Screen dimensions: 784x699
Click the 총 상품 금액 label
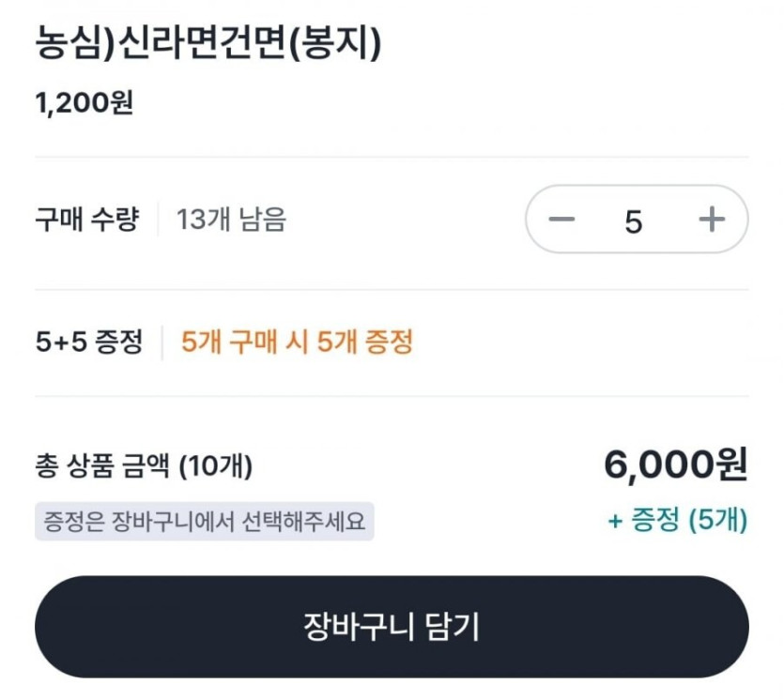pyautogui.click(x=102, y=465)
